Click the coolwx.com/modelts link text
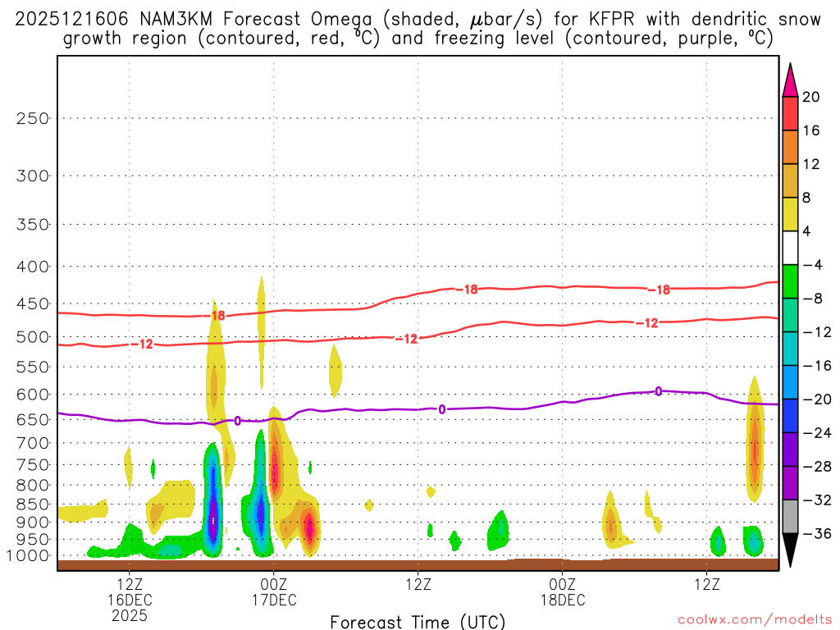This screenshot has height=630, width=840. (x=755, y=620)
